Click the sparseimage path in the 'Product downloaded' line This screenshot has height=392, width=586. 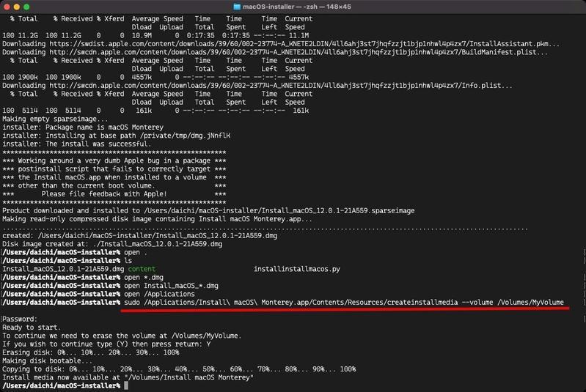279,210
